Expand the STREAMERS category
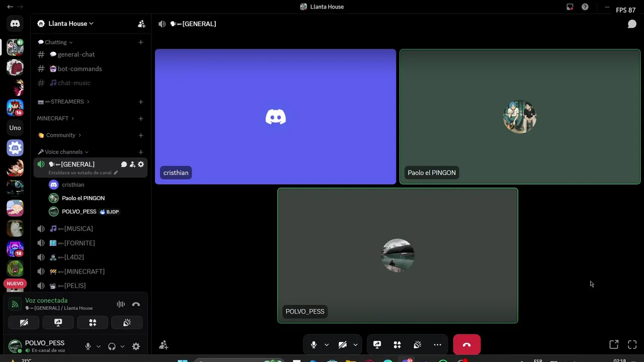The image size is (644, 362). [63, 102]
